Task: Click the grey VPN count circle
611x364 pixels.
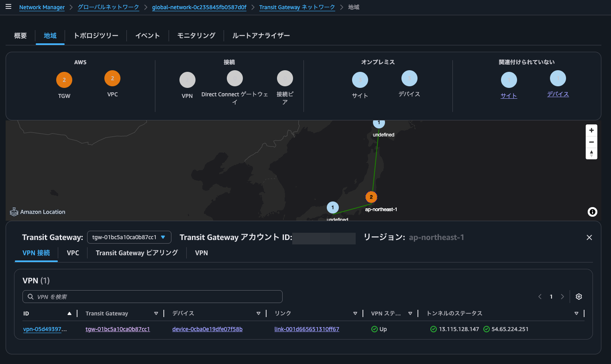Action: (187, 80)
